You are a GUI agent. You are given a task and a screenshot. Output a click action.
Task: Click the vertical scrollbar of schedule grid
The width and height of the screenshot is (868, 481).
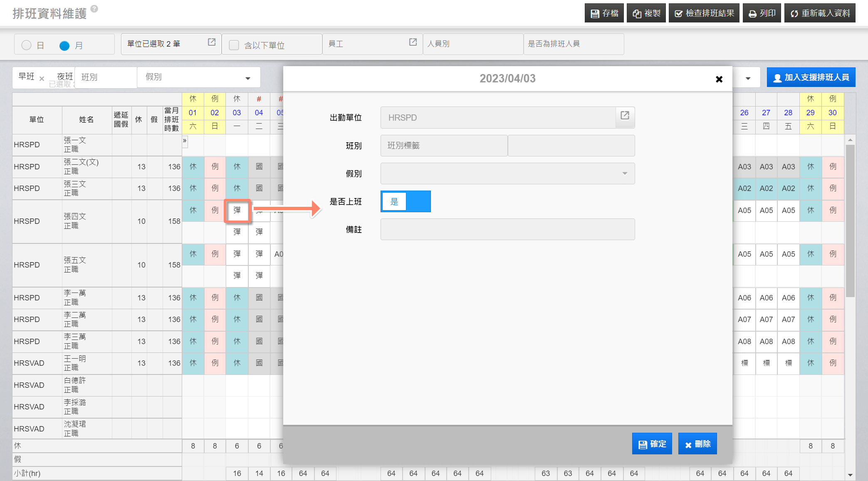tap(850, 221)
